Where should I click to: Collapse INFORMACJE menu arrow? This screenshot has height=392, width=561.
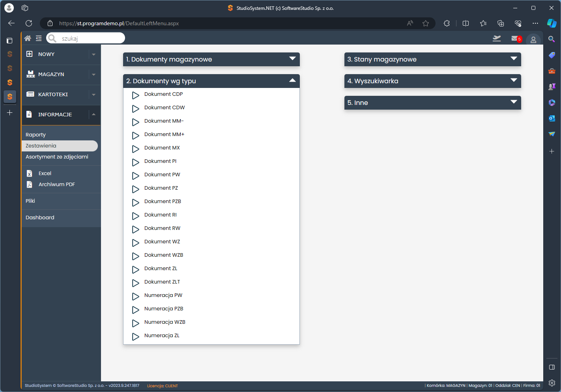click(93, 114)
